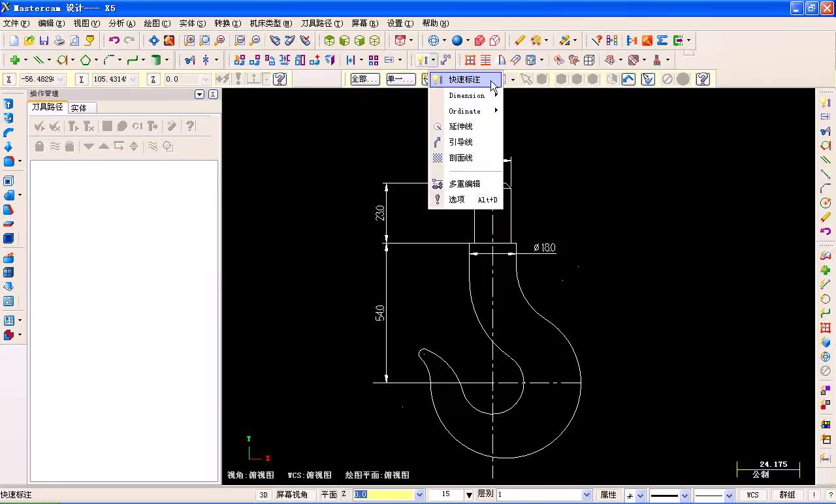Toggle the 3D construction mode button
Screen dimensions: 836x504
tap(264, 495)
